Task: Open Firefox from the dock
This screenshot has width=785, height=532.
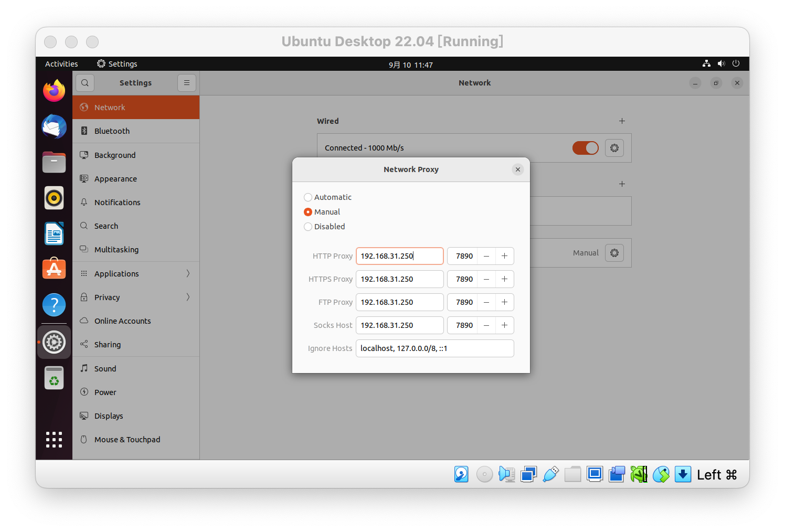Action: point(54,91)
